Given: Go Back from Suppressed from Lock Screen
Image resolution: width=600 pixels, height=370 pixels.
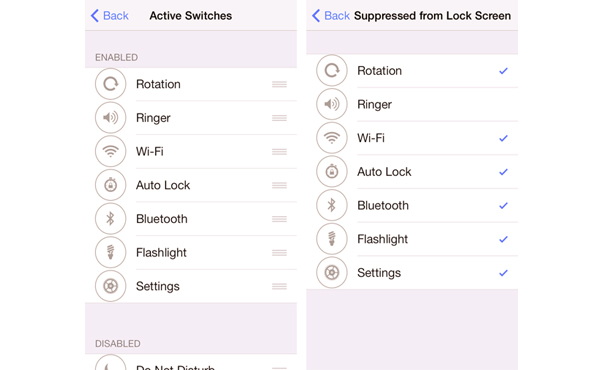Looking at the screenshot, I should (x=331, y=16).
